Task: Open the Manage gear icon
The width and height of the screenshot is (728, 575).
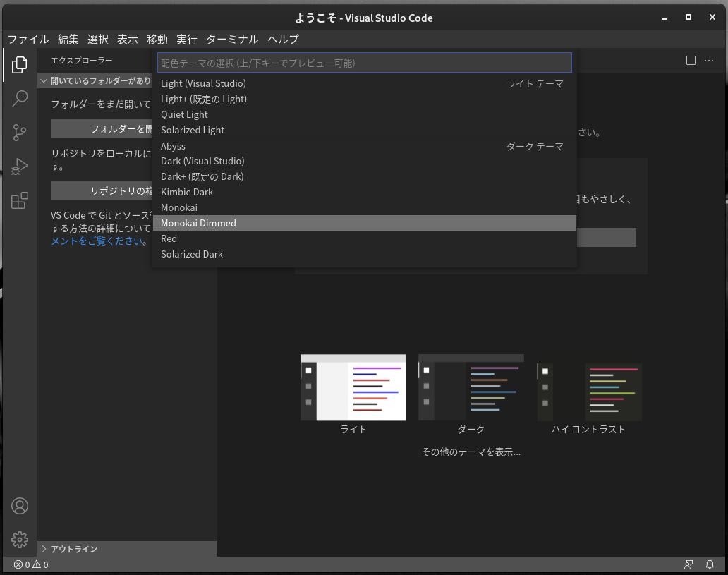Action: (20, 540)
